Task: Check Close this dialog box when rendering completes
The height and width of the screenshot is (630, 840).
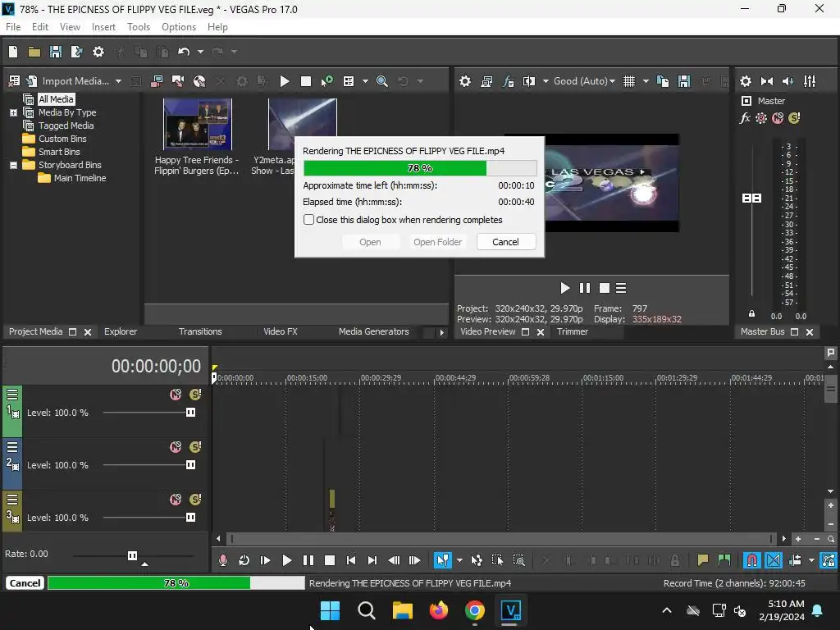Action: click(308, 220)
